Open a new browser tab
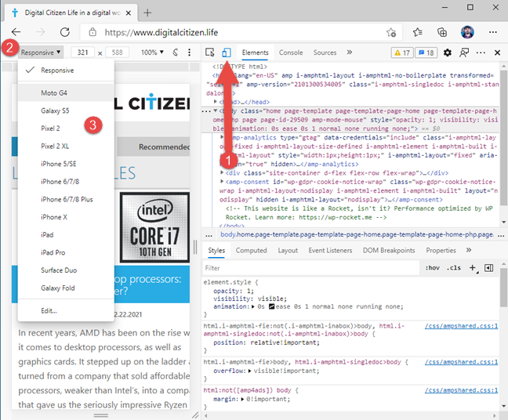This screenshot has width=508, height=420. click(147, 13)
